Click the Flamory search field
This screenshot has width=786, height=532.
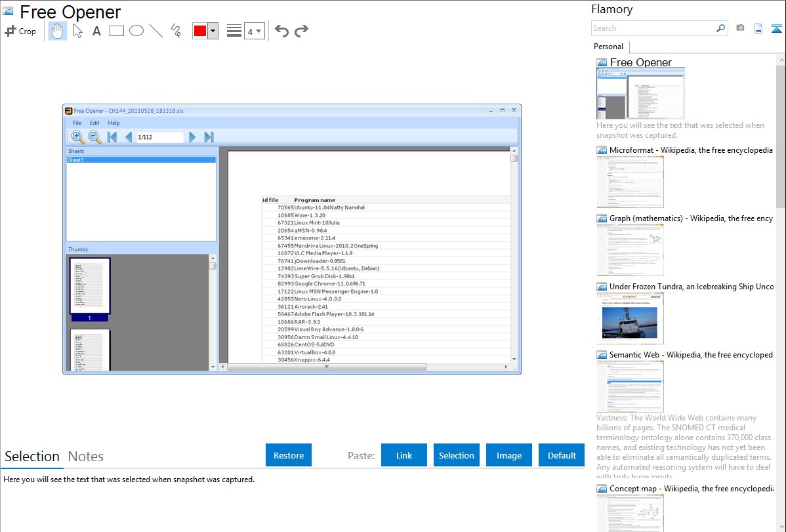click(x=653, y=28)
